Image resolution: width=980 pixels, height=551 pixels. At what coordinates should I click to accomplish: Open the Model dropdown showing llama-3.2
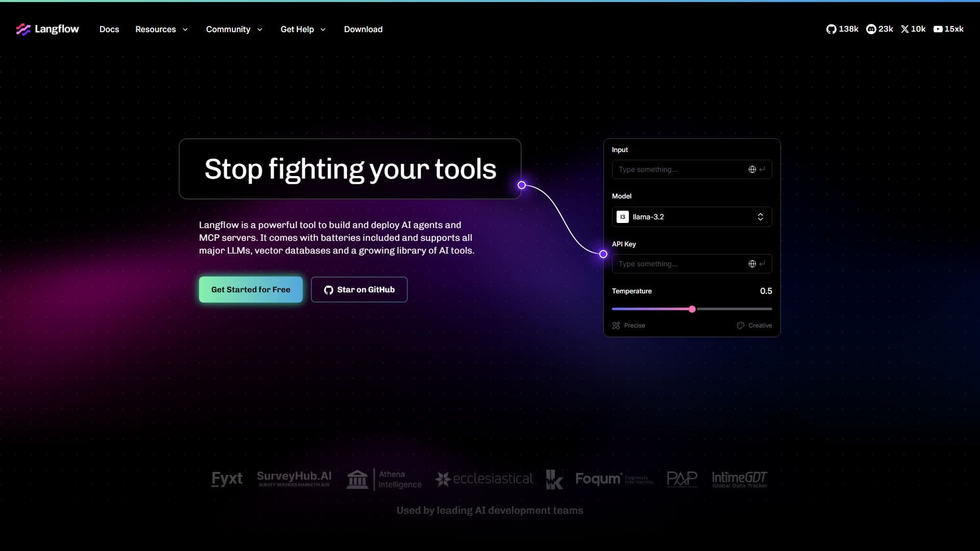[692, 217]
